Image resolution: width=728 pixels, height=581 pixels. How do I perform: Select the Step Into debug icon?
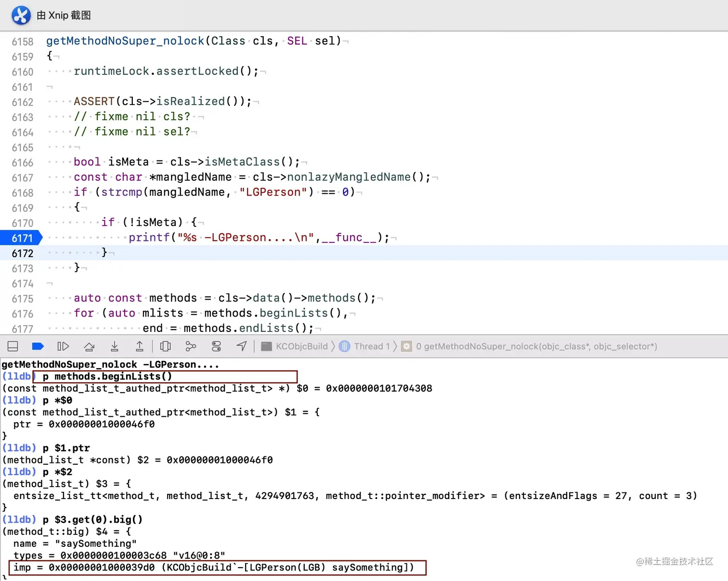tap(115, 346)
